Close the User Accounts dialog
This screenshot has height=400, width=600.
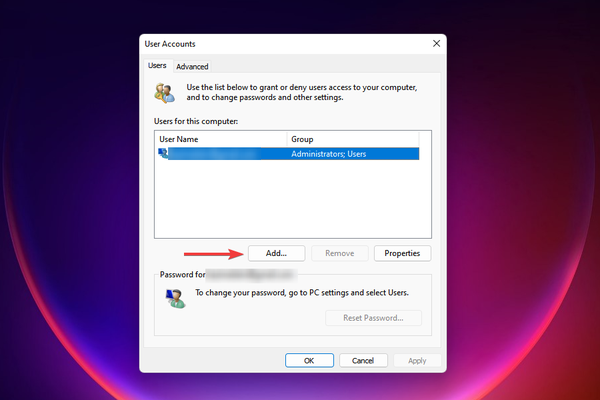(x=436, y=44)
